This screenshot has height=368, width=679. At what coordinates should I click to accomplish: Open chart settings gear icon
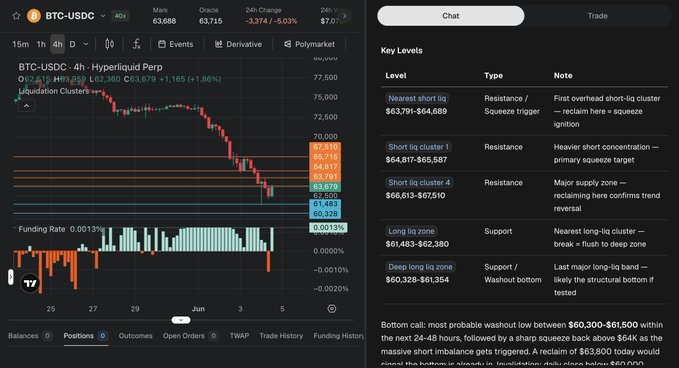[332, 309]
